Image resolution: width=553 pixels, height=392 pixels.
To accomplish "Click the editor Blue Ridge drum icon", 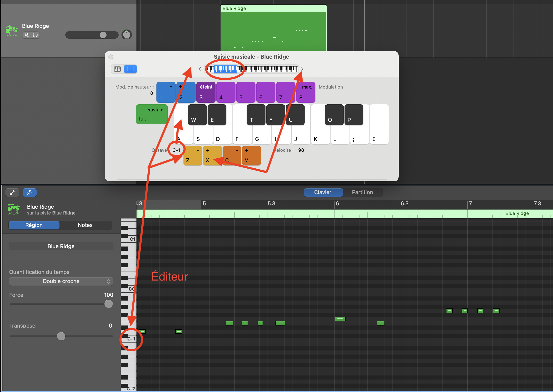I will (14, 209).
